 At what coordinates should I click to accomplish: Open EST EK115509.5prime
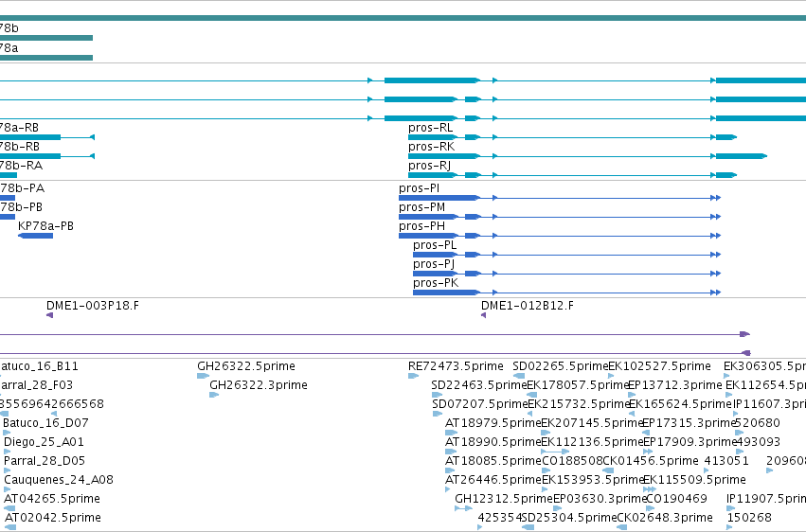pyautogui.click(x=694, y=480)
